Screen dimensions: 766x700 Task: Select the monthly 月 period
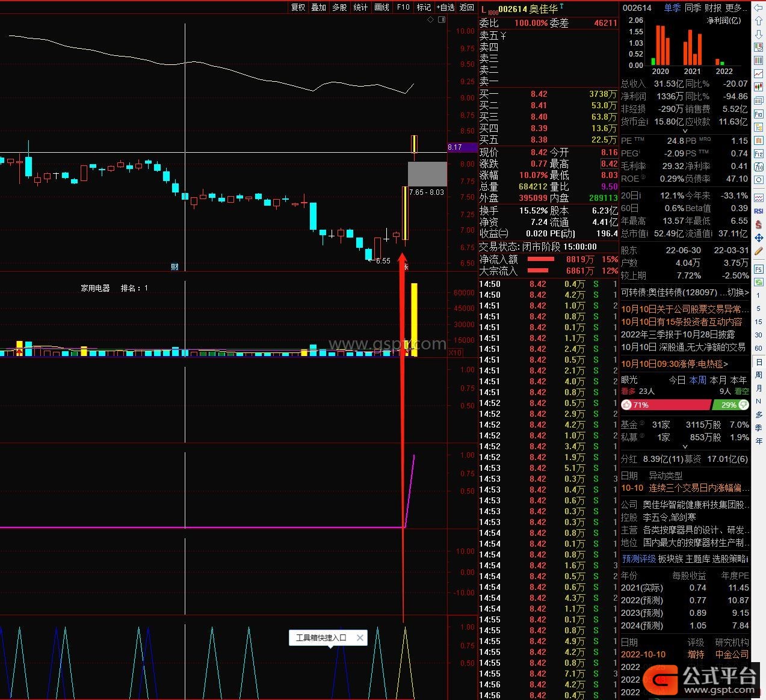[759, 388]
